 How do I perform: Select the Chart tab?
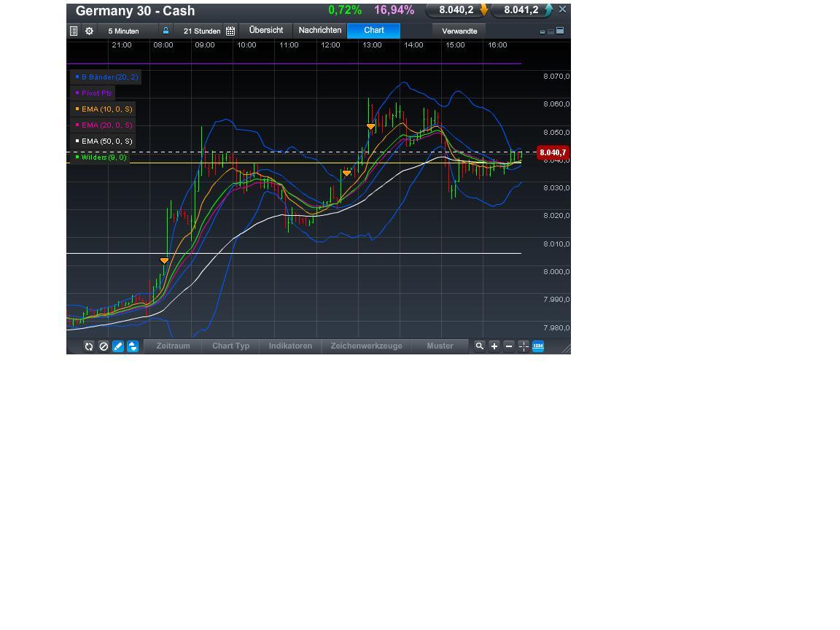(374, 31)
